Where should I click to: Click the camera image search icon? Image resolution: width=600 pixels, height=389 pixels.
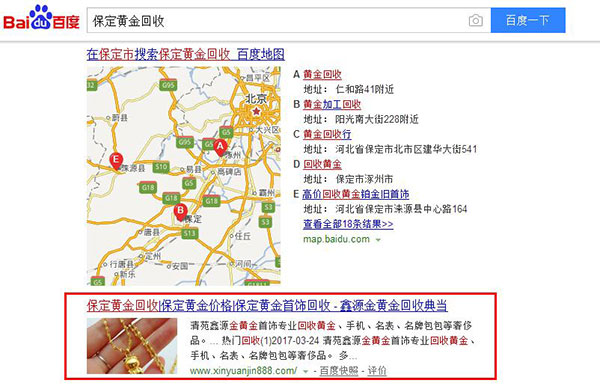point(476,20)
